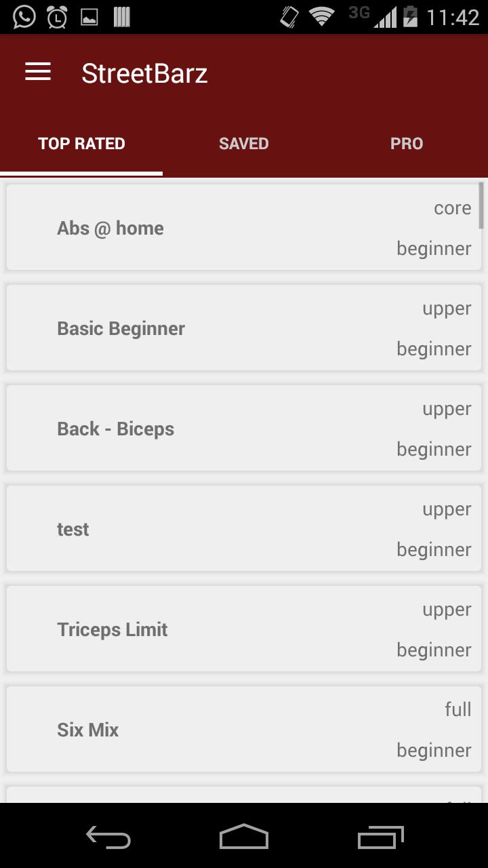Click the list scrollbar handle
Viewport: 488px width, 868px height.
[x=481, y=205]
